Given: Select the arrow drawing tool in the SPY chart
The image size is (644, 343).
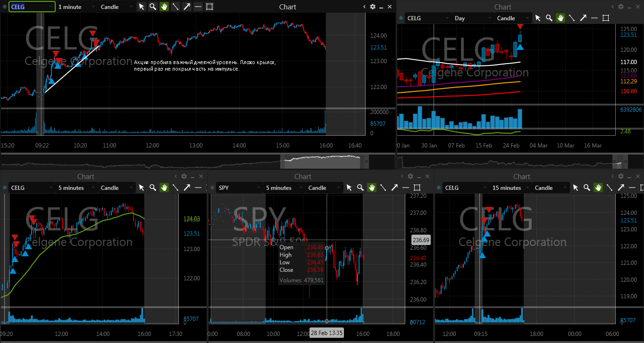Looking at the screenshot, I should click(x=394, y=188).
